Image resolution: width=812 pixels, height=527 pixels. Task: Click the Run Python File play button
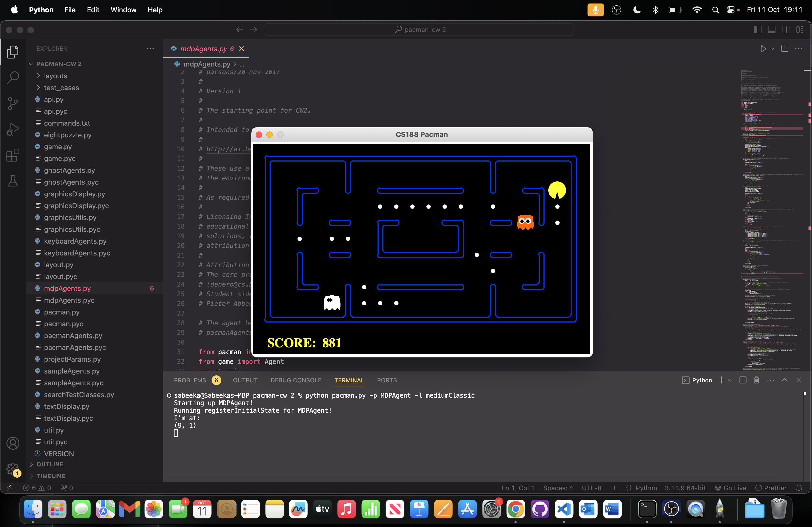pyautogui.click(x=763, y=49)
